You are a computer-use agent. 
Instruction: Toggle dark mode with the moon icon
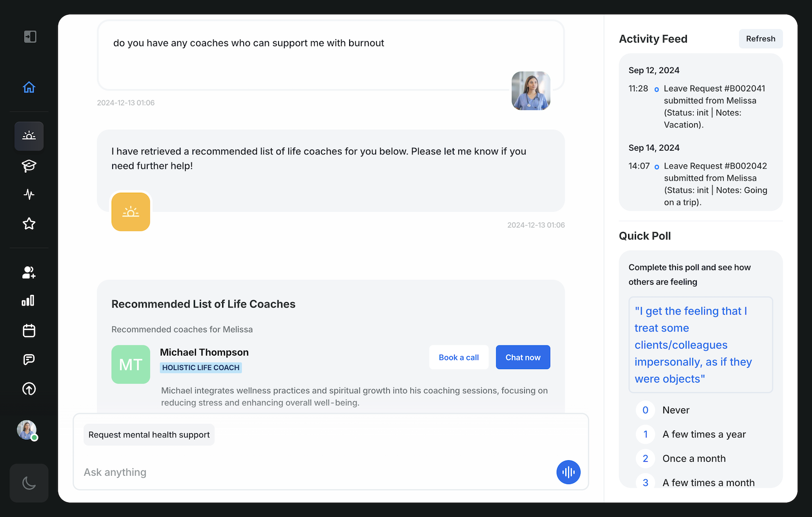click(x=29, y=483)
